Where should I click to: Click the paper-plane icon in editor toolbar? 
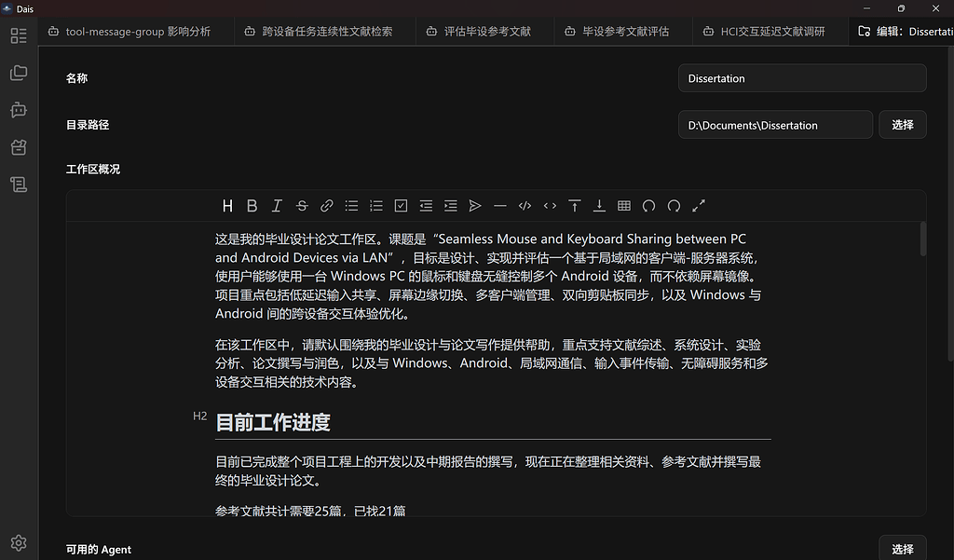point(475,206)
